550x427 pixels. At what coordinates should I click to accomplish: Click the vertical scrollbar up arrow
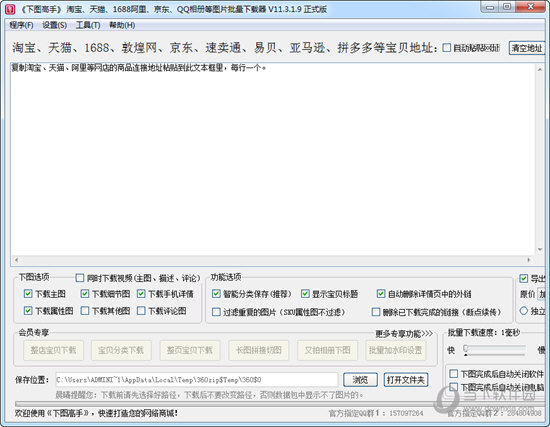[540, 69]
